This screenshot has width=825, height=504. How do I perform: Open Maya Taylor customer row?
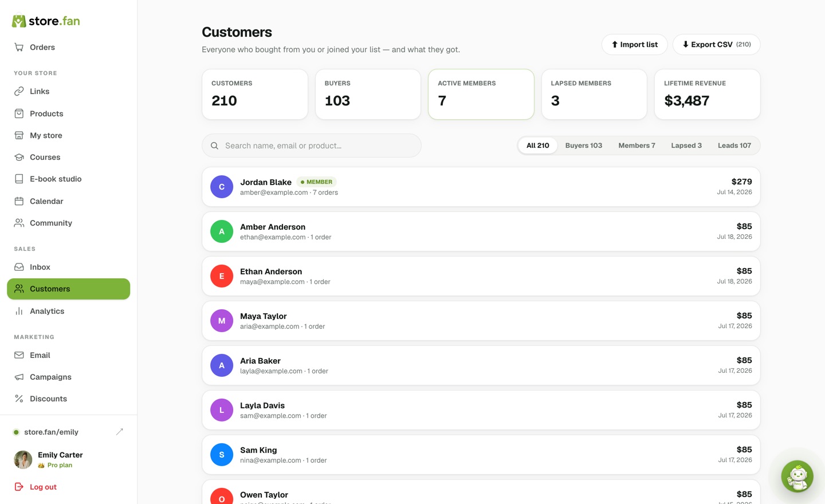481,321
